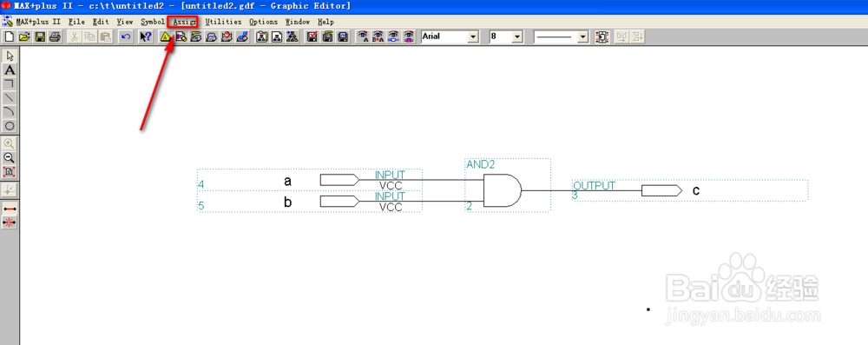Viewport: 868px width, 345px height.
Task: Click the project name folder icon
Action: click(x=262, y=37)
